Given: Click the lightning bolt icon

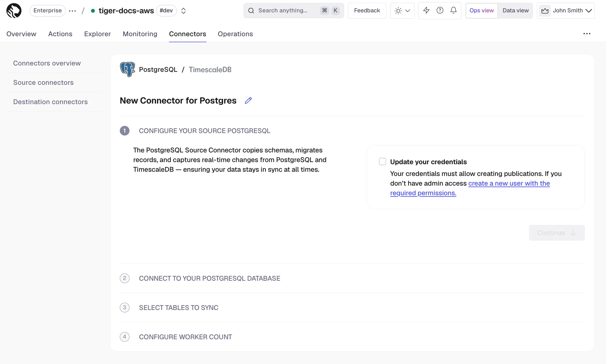Looking at the screenshot, I should tap(426, 11).
